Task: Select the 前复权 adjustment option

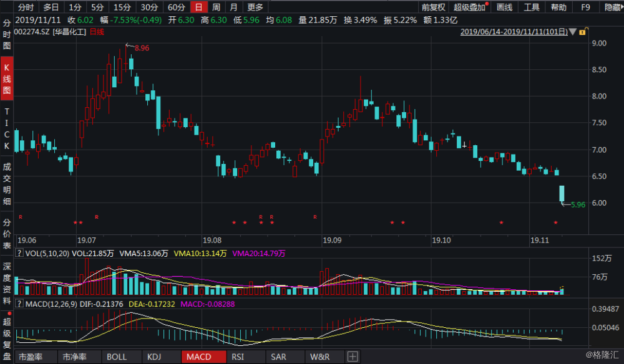Action: pos(433,7)
